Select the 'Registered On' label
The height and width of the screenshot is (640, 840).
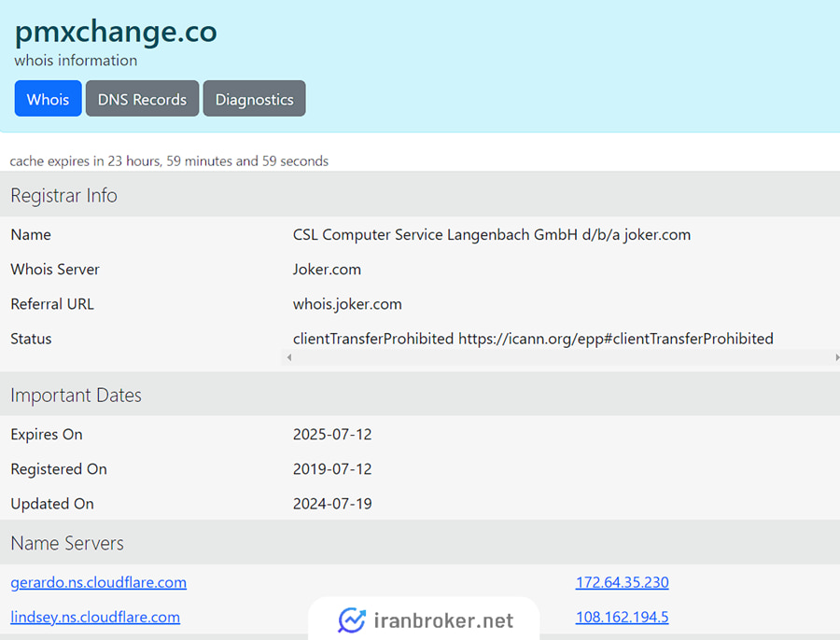click(x=59, y=469)
